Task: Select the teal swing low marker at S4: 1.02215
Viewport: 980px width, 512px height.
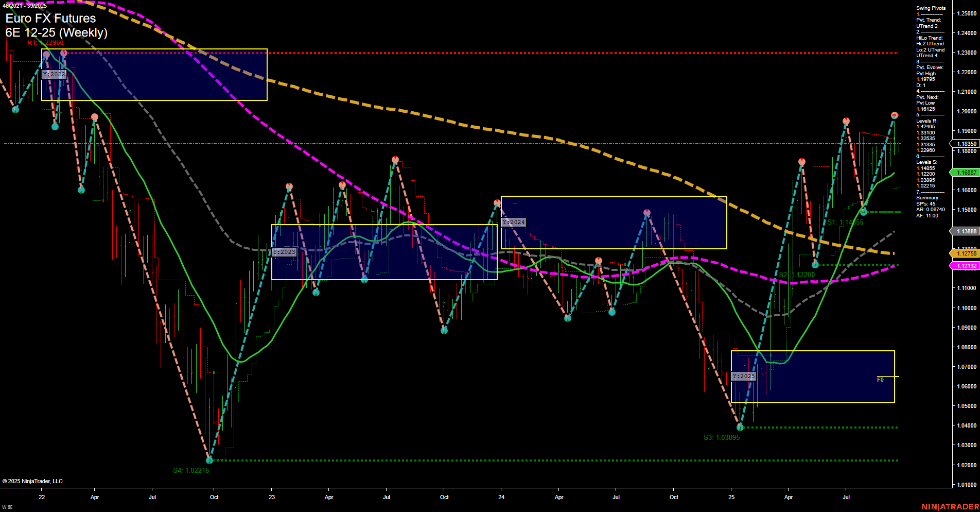Action: pyautogui.click(x=209, y=460)
